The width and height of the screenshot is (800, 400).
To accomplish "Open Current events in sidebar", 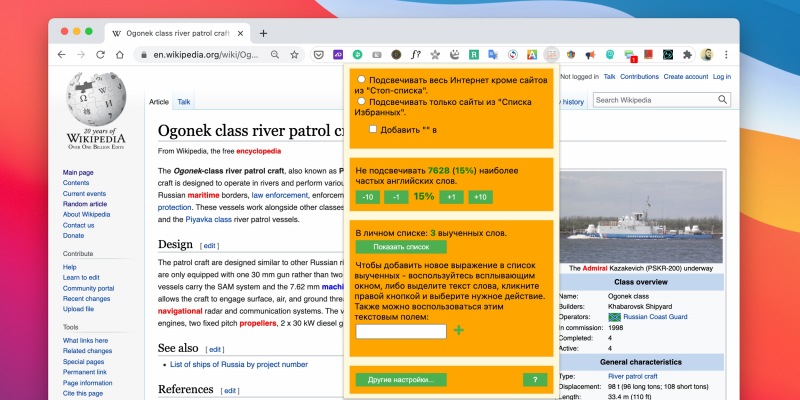I will pos(84,193).
